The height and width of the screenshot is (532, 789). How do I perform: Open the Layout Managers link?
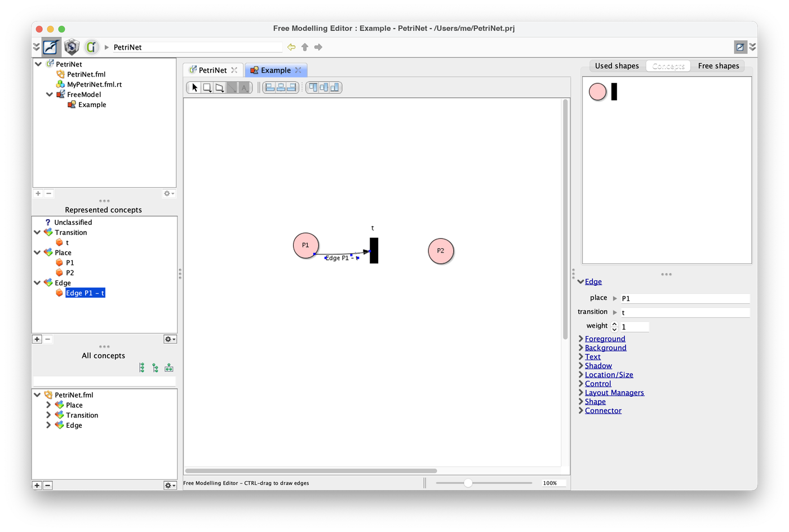[614, 393]
